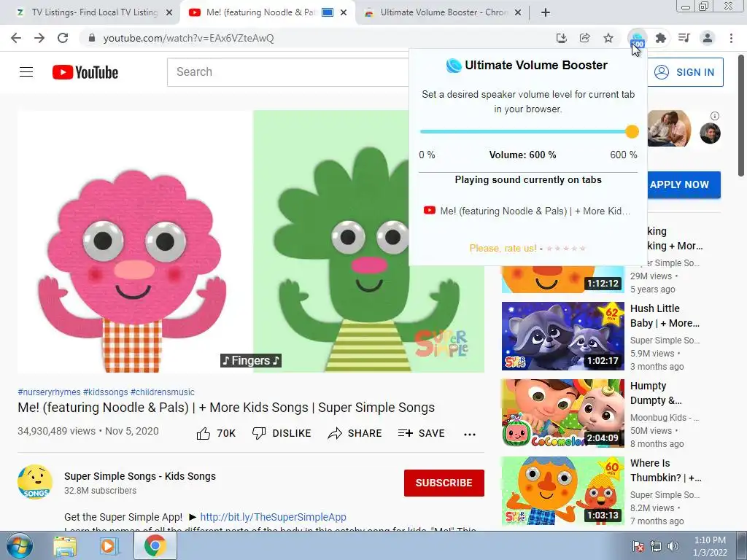This screenshot has height=560, width=747.
Task: Open the Windows Start menu
Action: [20, 546]
